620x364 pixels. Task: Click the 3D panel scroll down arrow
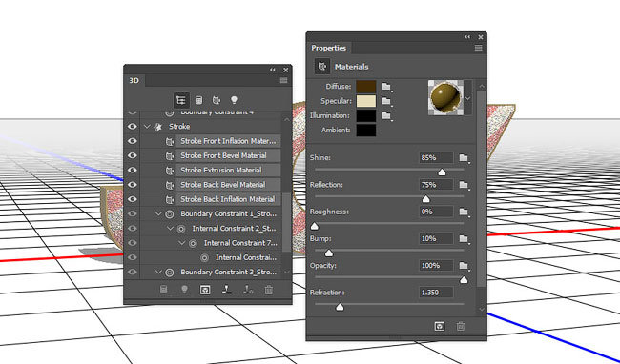pos(287,272)
